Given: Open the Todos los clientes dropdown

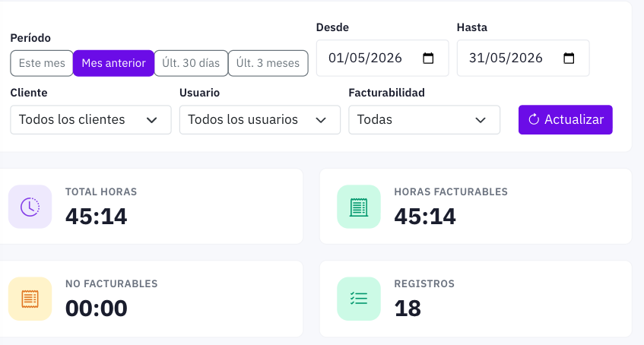Looking at the screenshot, I should pyautogui.click(x=90, y=119).
